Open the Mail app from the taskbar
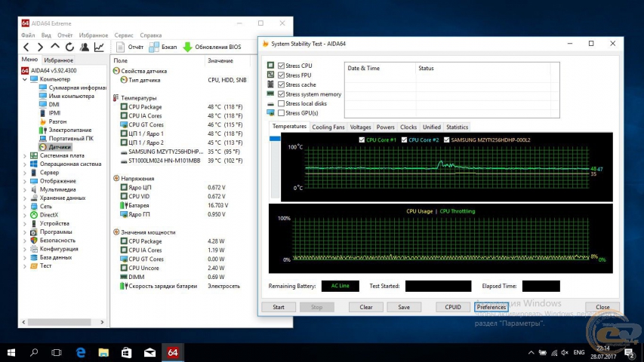The width and height of the screenshot is (644, 362). click(x=149, y=352)
